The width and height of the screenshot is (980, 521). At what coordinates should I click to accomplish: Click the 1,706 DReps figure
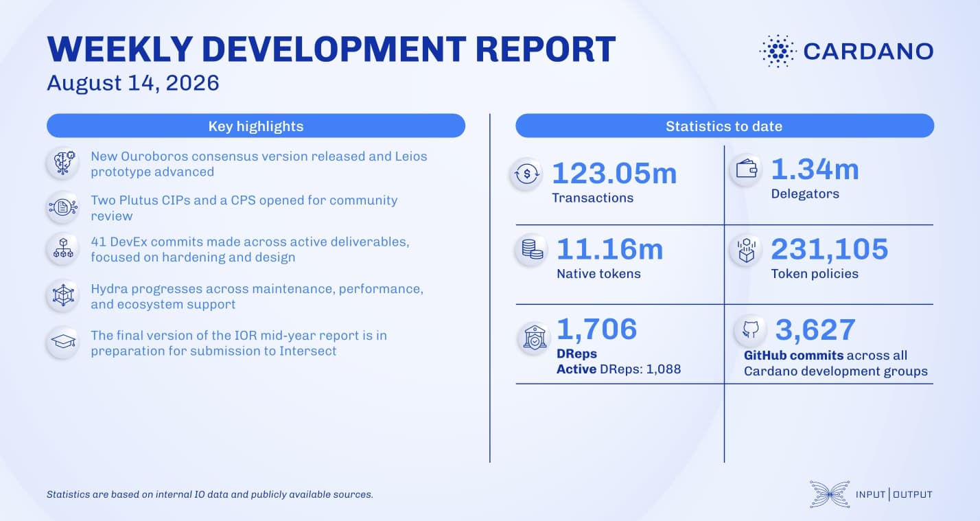(x=597, y=329)
